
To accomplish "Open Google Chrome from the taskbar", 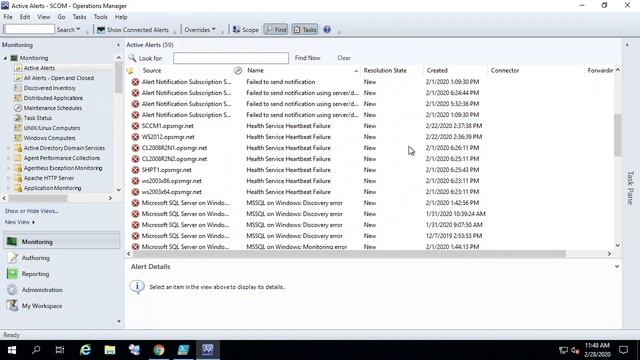I will [x=159, y=350].
